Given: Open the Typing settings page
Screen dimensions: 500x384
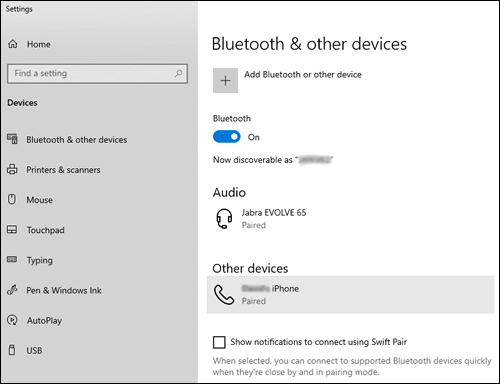Looking at the screenshot, I should pos(40,260).
